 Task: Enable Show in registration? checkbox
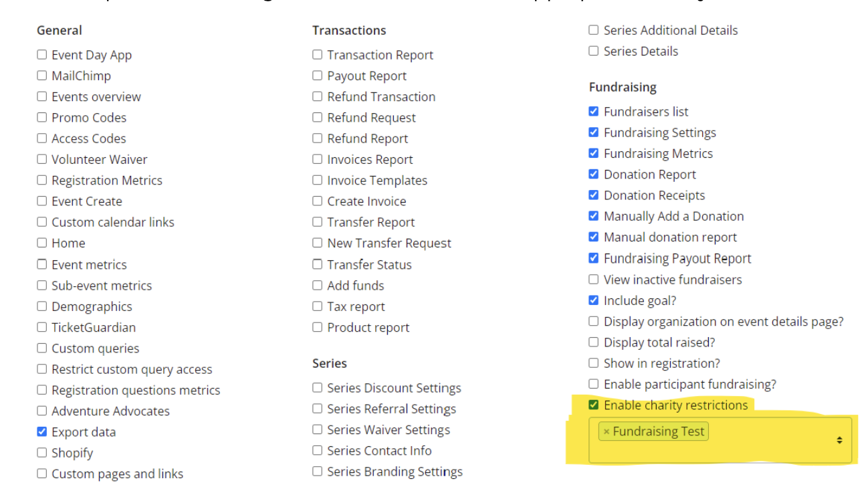[594, 363]
